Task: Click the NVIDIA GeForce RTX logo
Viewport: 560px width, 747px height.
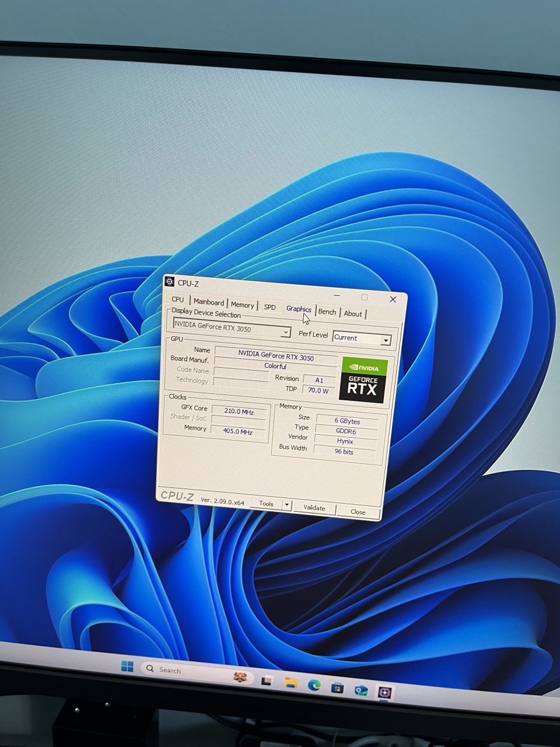Action: [x=363, y=380]
